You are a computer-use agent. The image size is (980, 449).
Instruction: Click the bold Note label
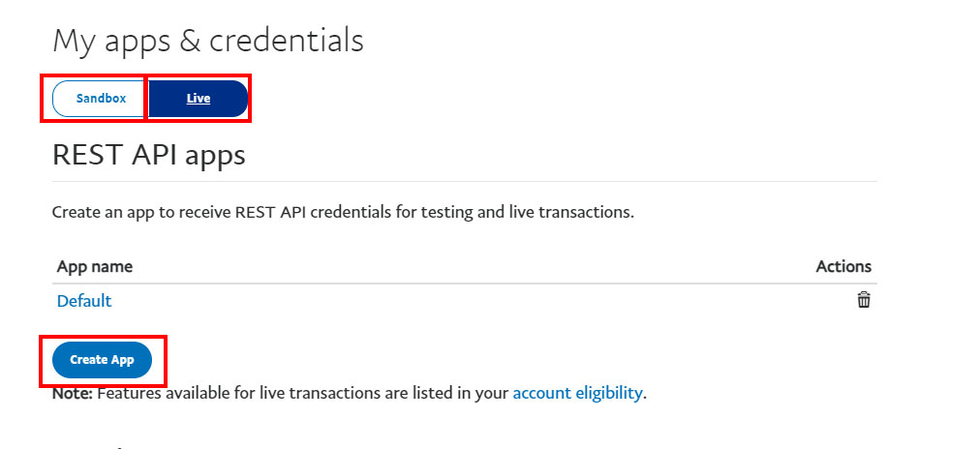pyautogui.click(x=73, y=393)
